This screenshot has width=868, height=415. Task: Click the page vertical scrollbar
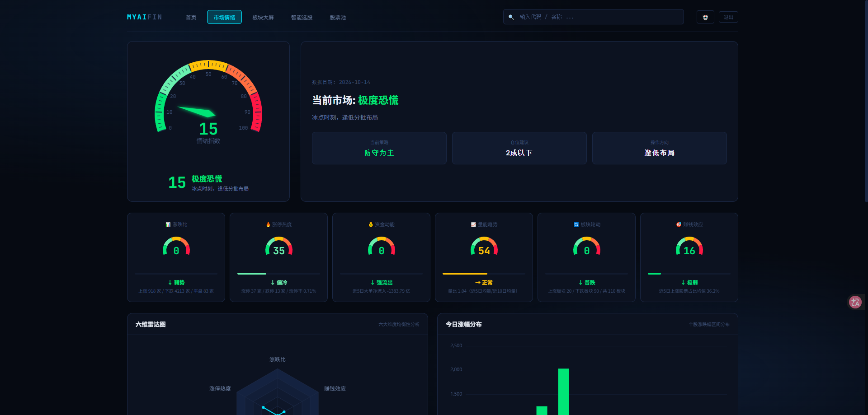pos(866,102)
